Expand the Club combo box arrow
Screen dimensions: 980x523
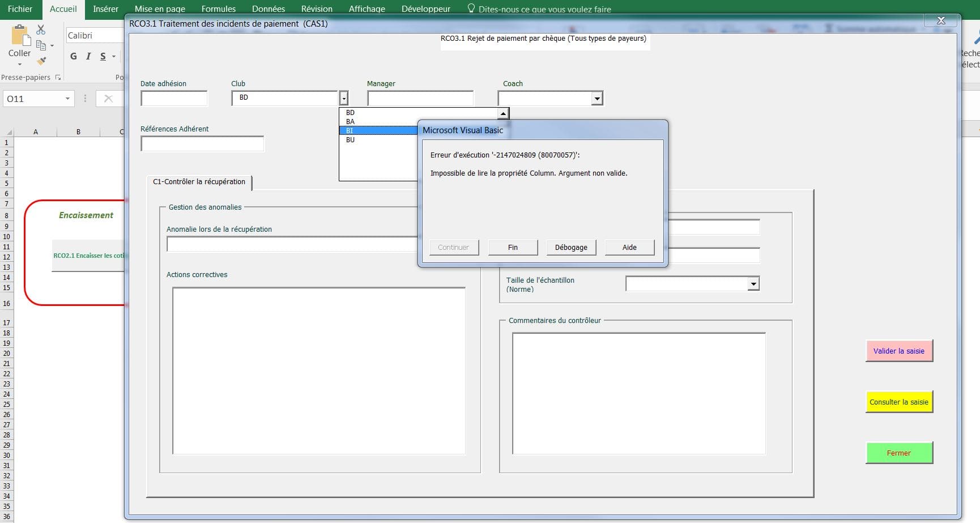click(x=343, y=99)
